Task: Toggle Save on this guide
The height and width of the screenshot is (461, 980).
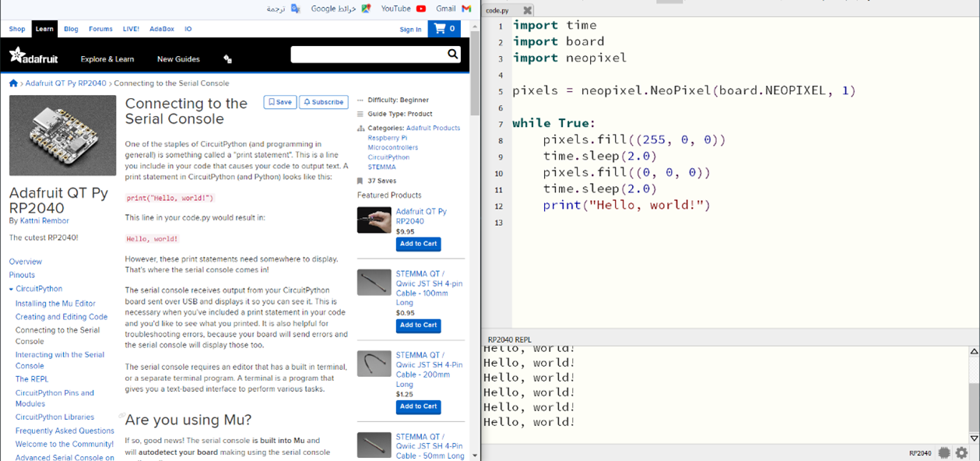Action: pos(279,101)
